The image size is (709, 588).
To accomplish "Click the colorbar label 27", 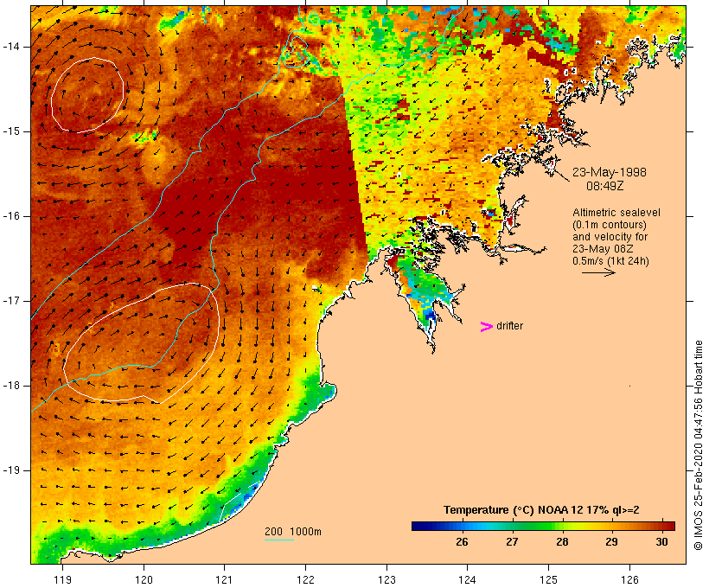I will pyautogui.click(x=512, y=541).
